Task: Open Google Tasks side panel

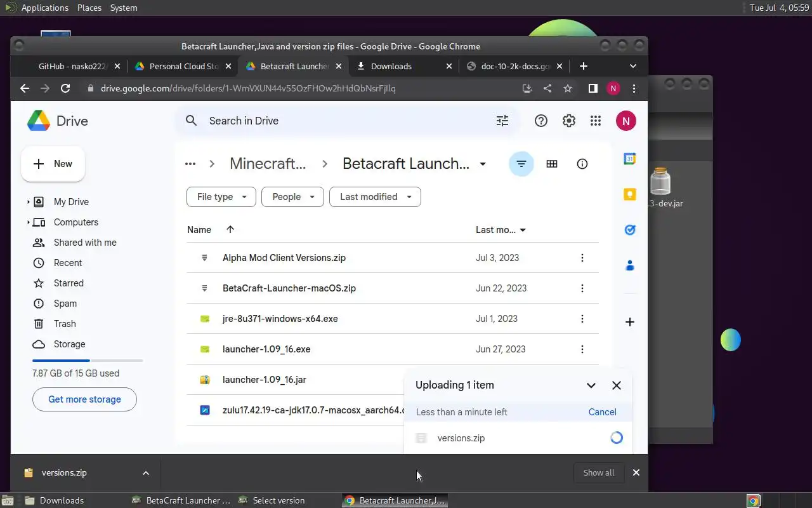Action: (630, 230)
